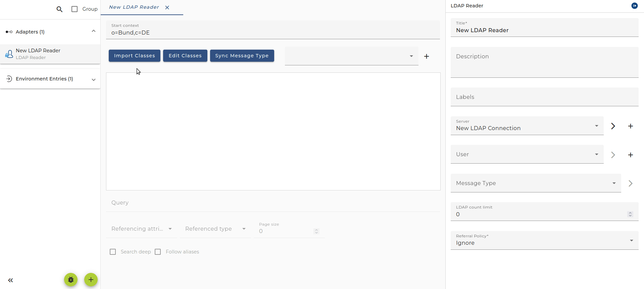
Task: Close the New LDAP Reader tab
Action: click(x=167, y=7)
